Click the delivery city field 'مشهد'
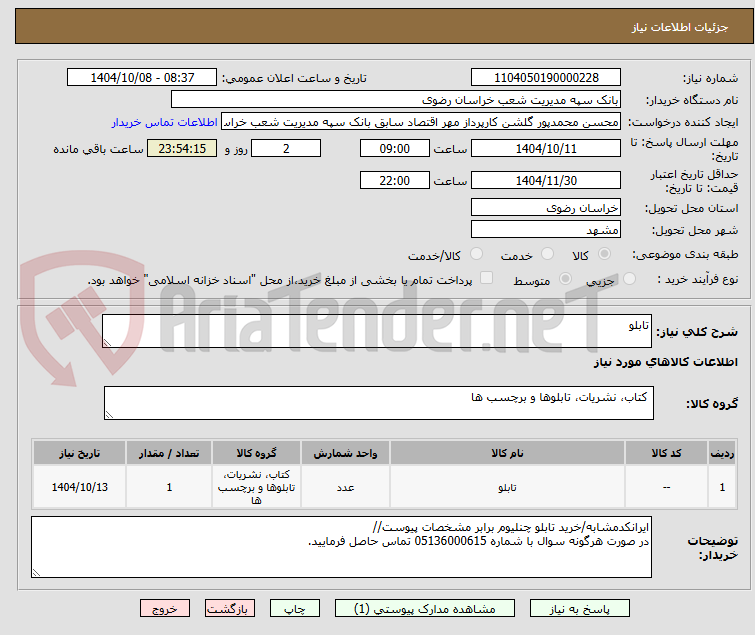755x635 pixels. 546,230
